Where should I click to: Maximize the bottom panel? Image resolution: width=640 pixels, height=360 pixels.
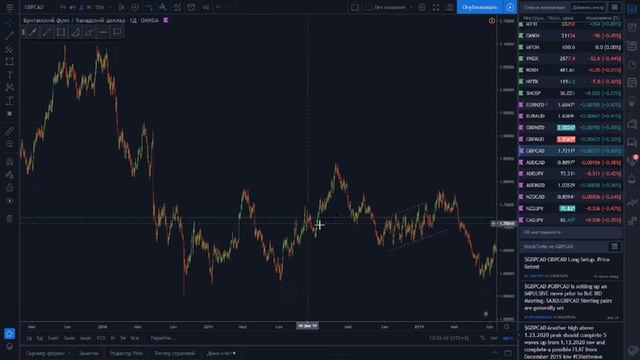[x=508, y=353]
